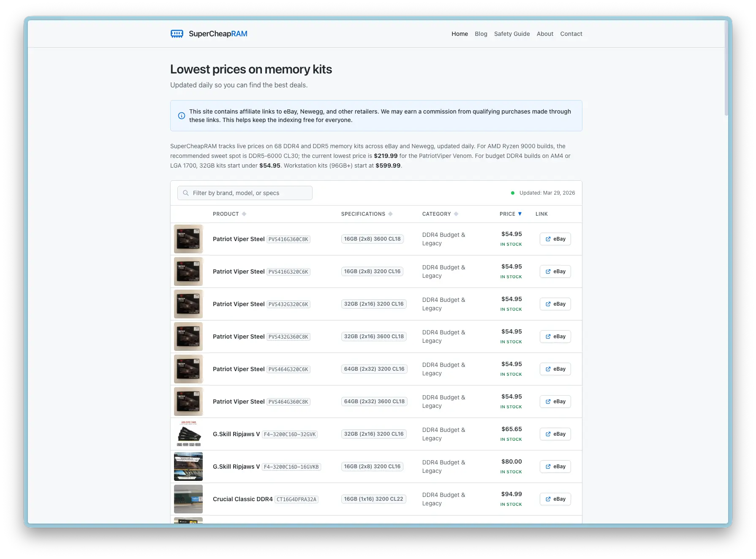Image resolution: width=756 pixels, height=559 pixels.
Task: Click thumbnail of Patriot Viper Steel PVS432G320C6K
Action: click(188, 304)
